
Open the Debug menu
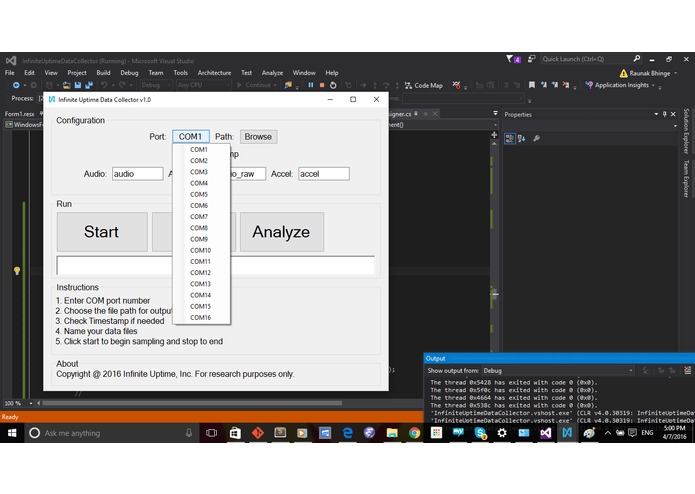(129, 73)
